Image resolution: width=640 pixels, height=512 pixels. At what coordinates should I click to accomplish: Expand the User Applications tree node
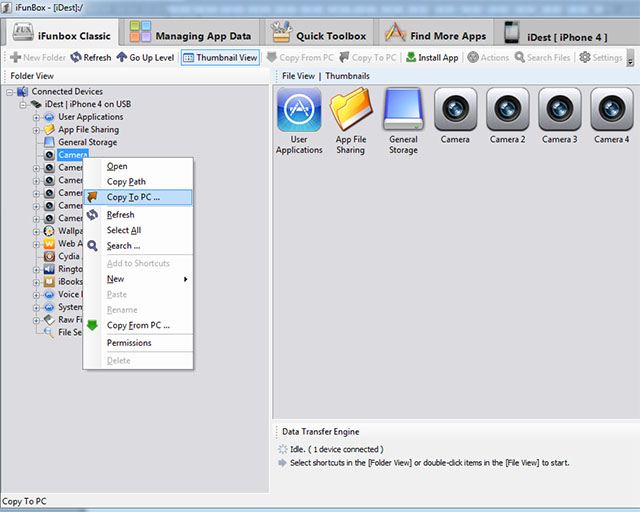(36, 117)
